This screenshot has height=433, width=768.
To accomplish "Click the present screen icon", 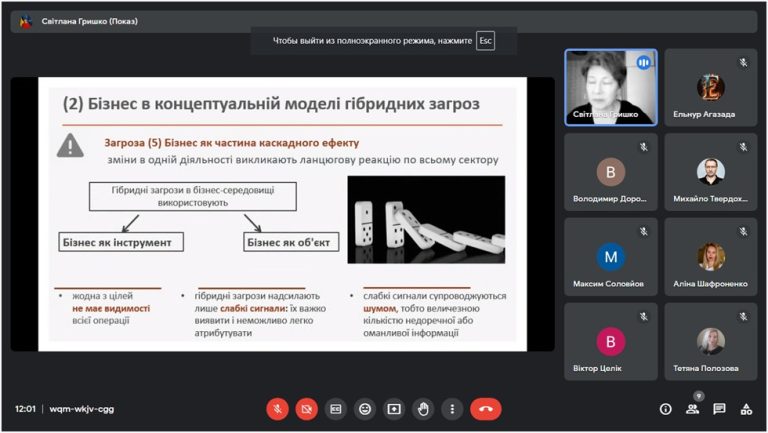I will [x=394, y=409].
